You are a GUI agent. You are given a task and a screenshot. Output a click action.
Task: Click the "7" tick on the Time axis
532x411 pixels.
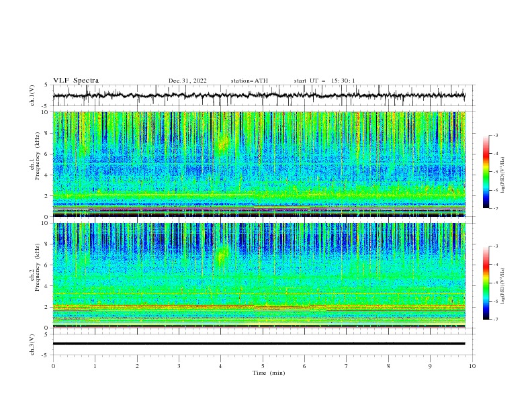point(347,366)
